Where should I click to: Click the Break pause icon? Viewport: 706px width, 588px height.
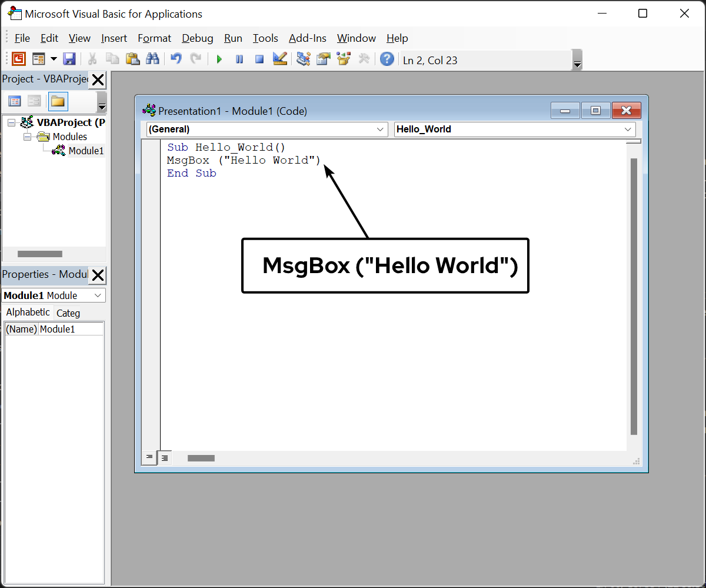point(239,59)
